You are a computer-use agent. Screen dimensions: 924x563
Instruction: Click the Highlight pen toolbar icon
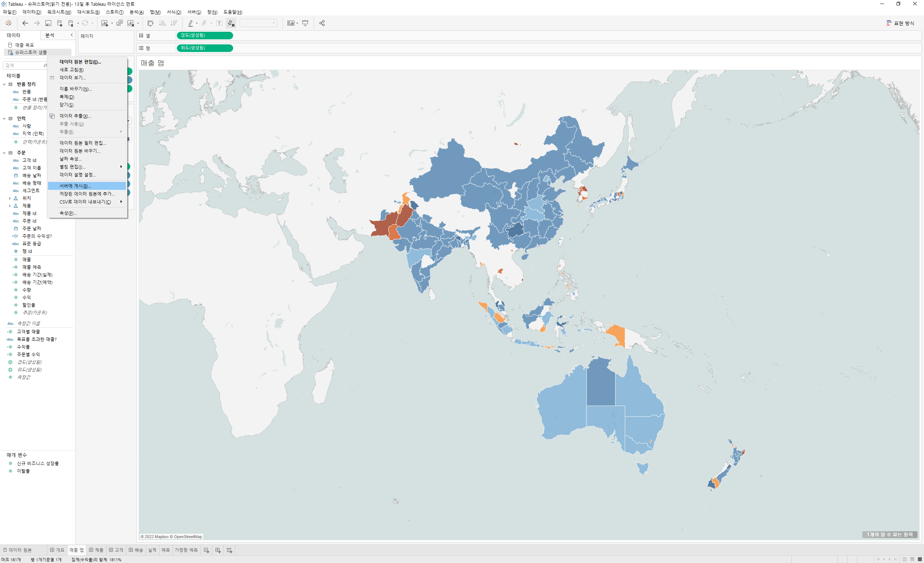click(x=191, y=23)
